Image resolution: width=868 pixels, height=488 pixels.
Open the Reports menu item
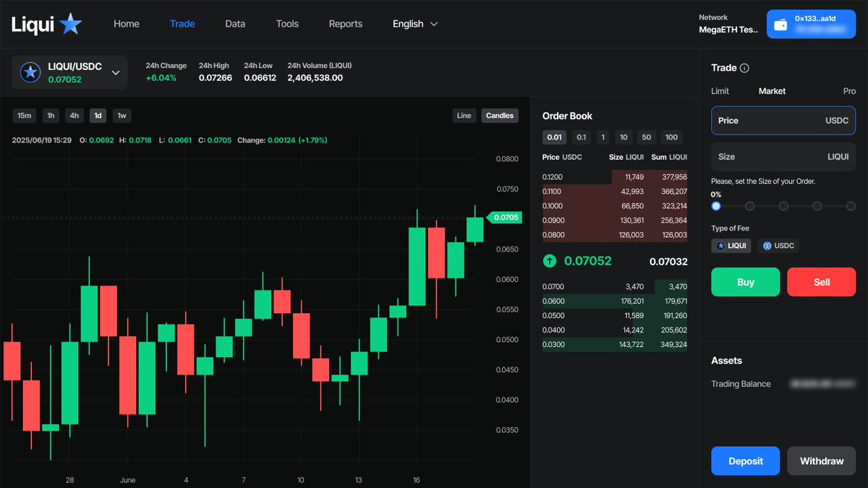point(345,24)
